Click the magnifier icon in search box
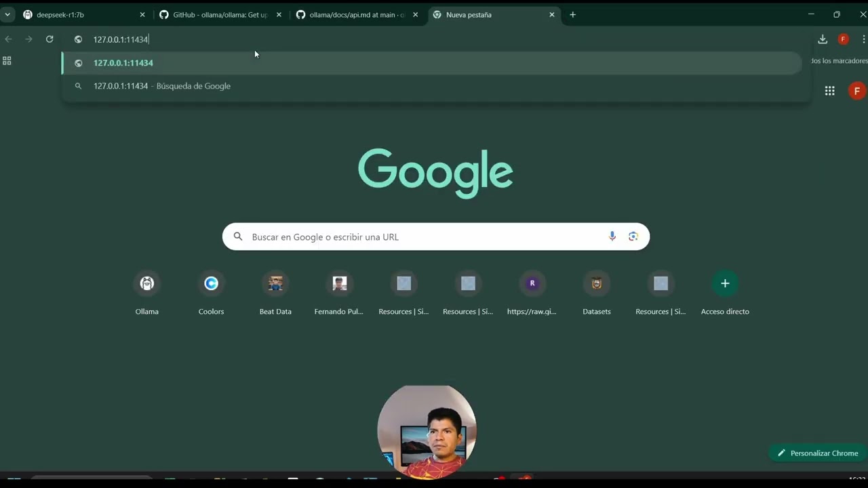Viewport: 868px width, 488px height. tap(238, 237)
